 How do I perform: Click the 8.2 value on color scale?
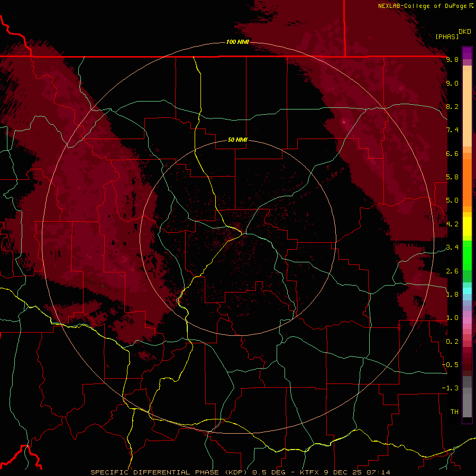click(452, 106)
